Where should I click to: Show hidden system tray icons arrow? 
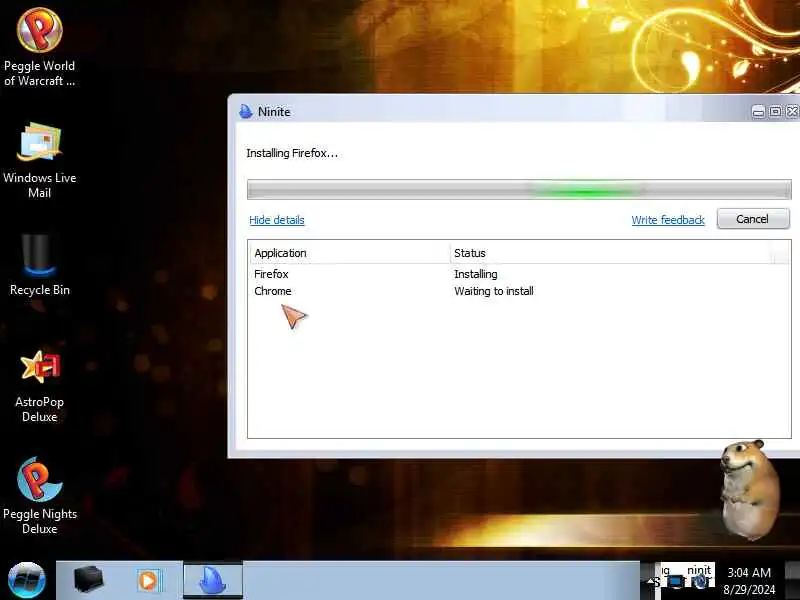(x=651, y=581)
